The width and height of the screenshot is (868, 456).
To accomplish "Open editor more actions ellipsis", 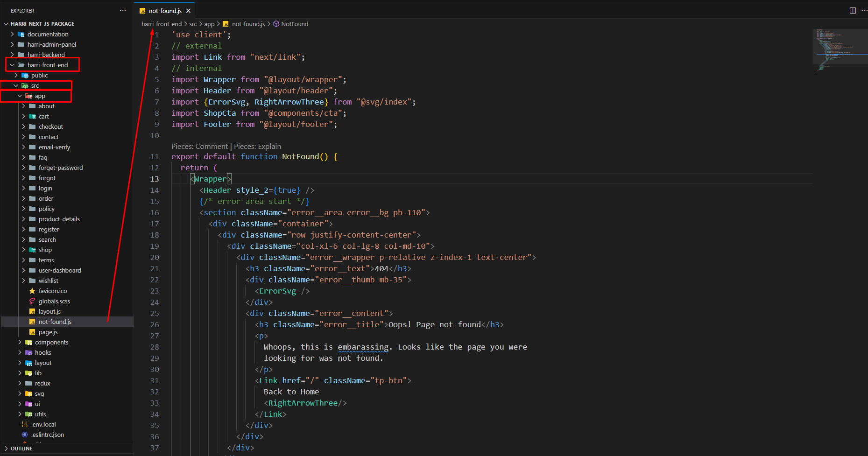I will click(864, 10).
